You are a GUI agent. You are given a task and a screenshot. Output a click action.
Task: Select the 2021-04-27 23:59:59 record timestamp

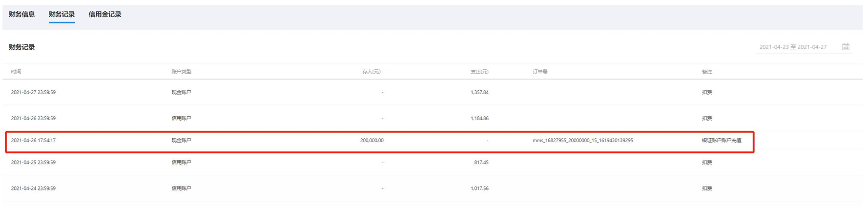[x=33, y=92]
